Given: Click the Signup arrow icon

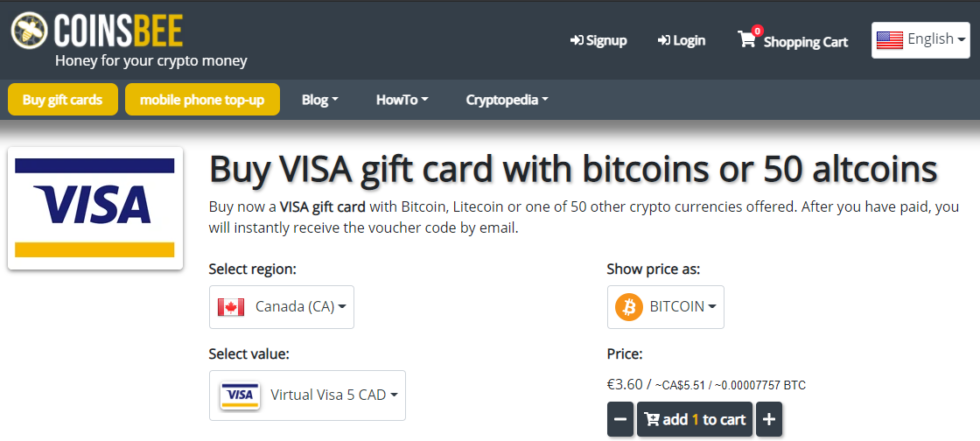Looking at the screenshot, I should coord(577,40).
